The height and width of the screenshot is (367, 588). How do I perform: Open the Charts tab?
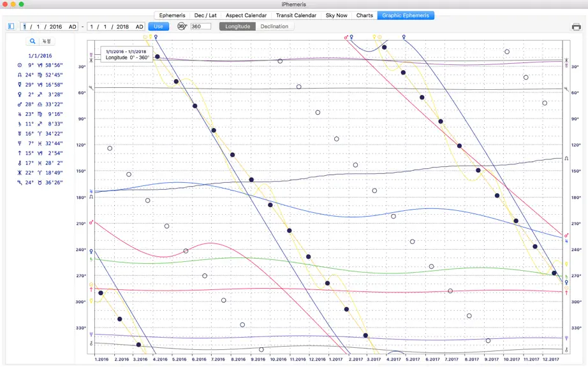tap(365, 15)
